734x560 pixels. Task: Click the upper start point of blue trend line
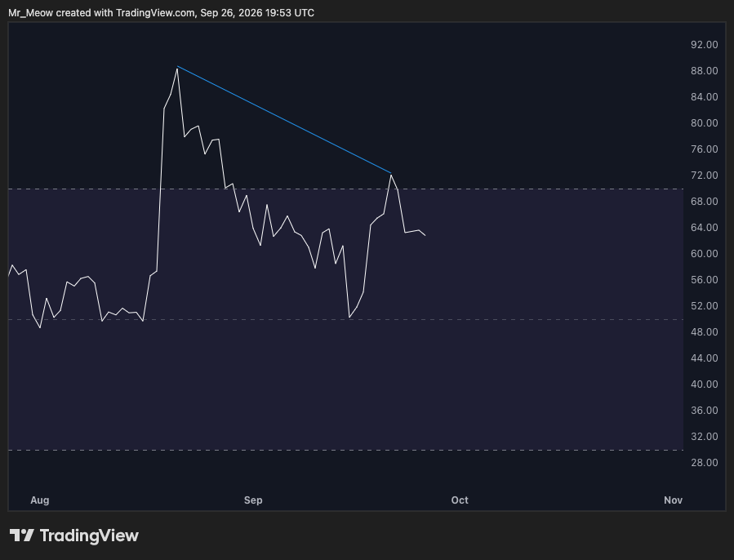coord(177,66)
